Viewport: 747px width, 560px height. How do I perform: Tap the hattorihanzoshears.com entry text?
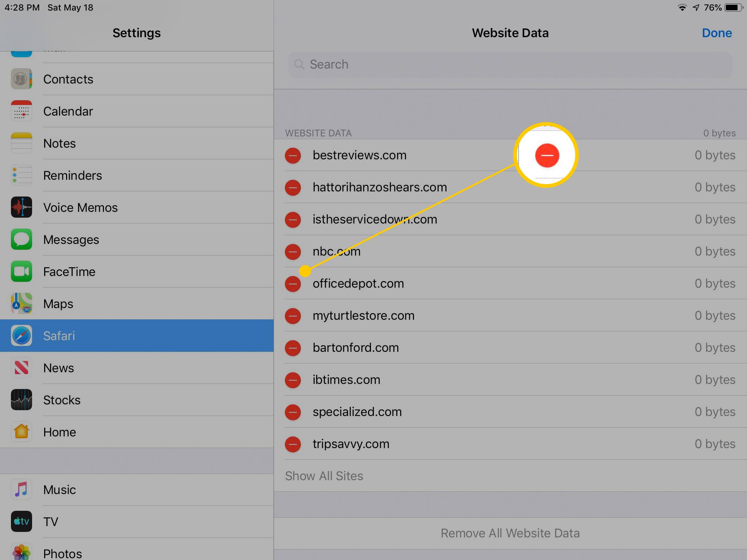tap(380, 187)
